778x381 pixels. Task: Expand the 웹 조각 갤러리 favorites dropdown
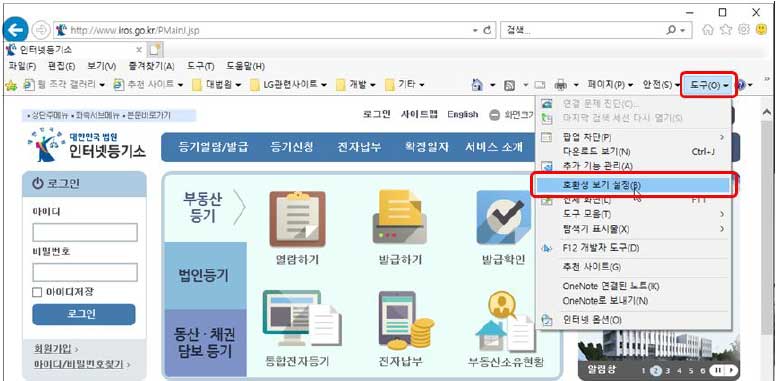point(102,85)
